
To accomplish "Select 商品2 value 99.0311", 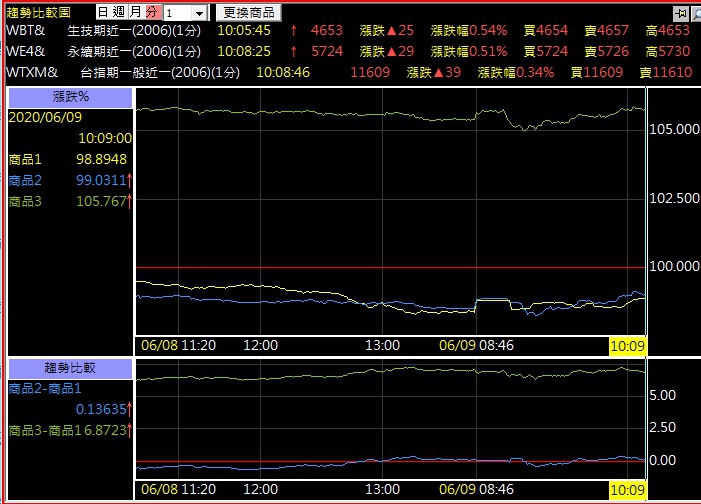I will coord(101,180).
